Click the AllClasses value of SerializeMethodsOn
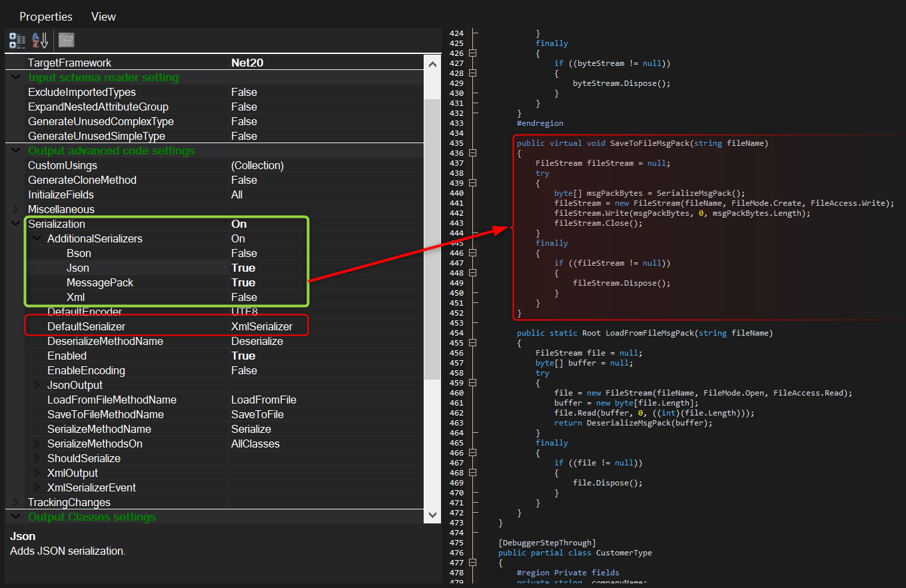The image size is (906, 588). pos(255,444)
